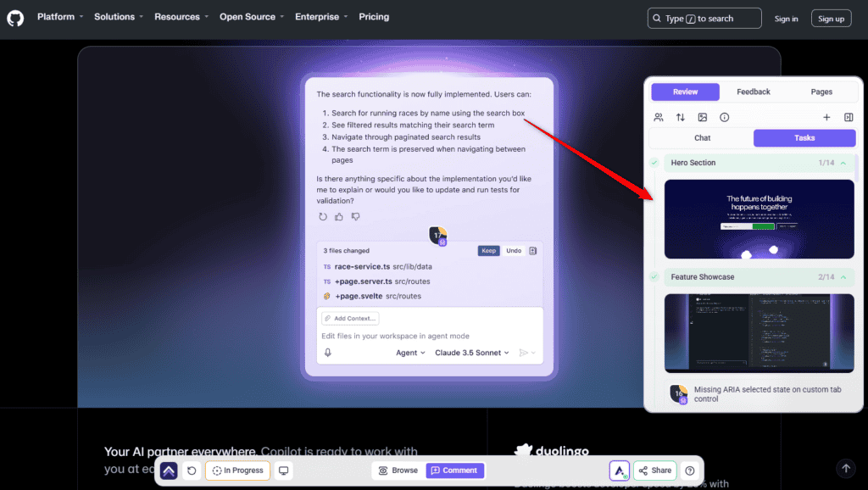
Task: Click the scroll to top arrow button
Action: [846, 469]
